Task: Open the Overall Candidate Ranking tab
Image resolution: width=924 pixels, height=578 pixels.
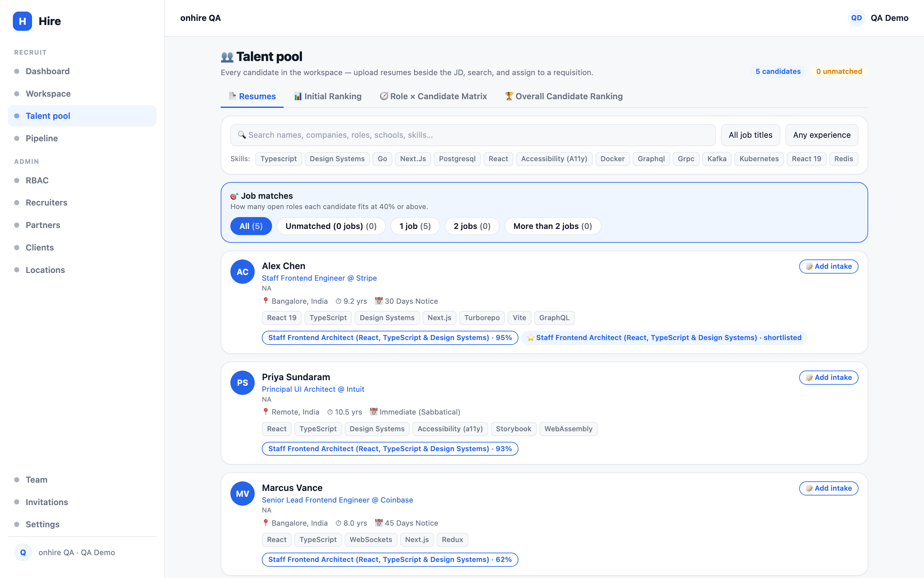Action: (564, 96)
